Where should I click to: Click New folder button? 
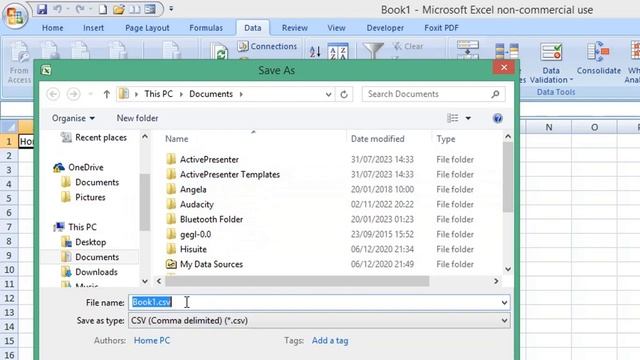[x=137, y=118]
